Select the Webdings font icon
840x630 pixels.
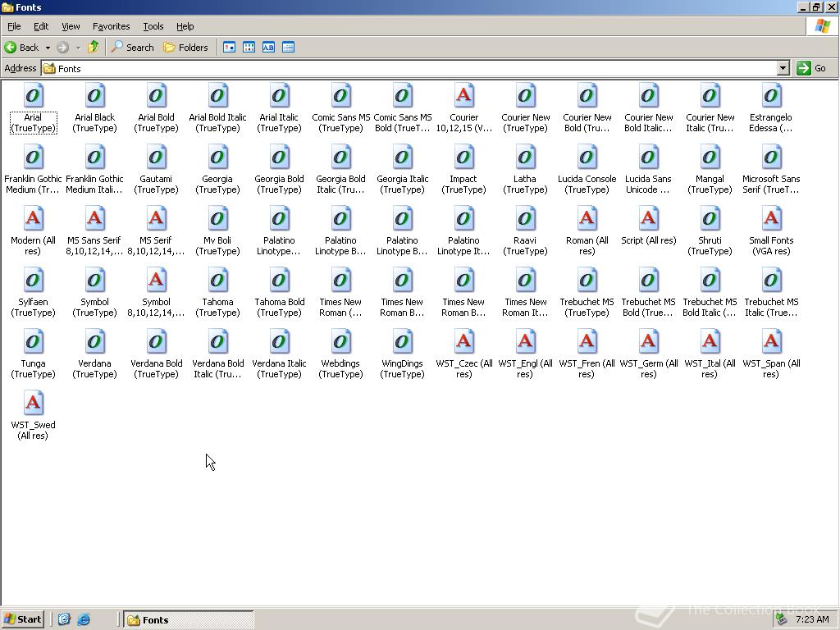(341, 342)
